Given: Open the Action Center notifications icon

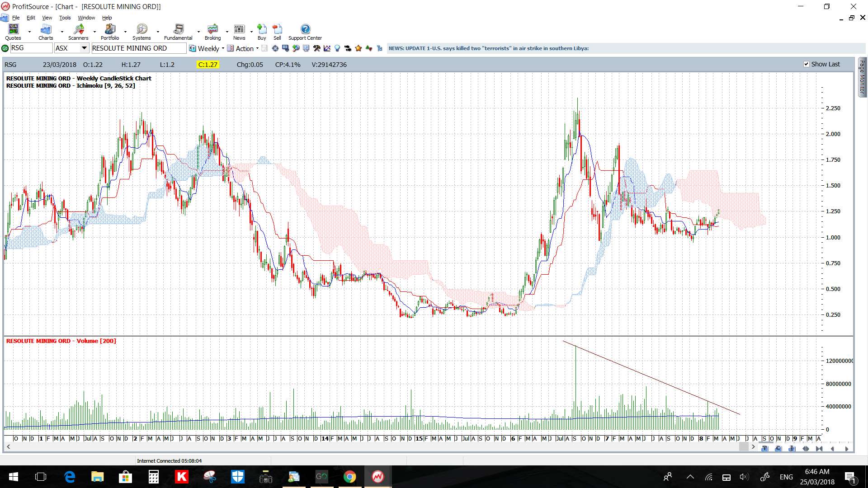Looking at the screenshot, I should click(x=850, y=477).
